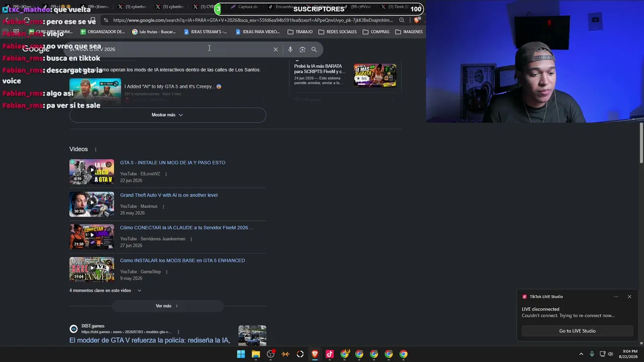
Task: Click the IXBT.games site favicon
Action: pyautogui.click(x=73, y=329)
